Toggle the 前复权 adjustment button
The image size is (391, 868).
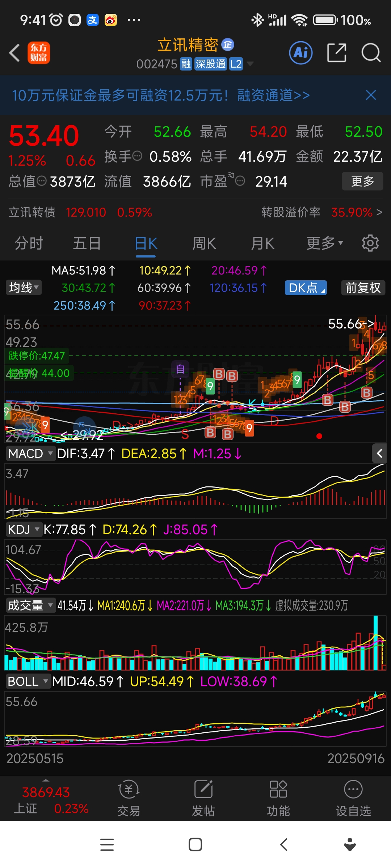(x=363, y=288)
